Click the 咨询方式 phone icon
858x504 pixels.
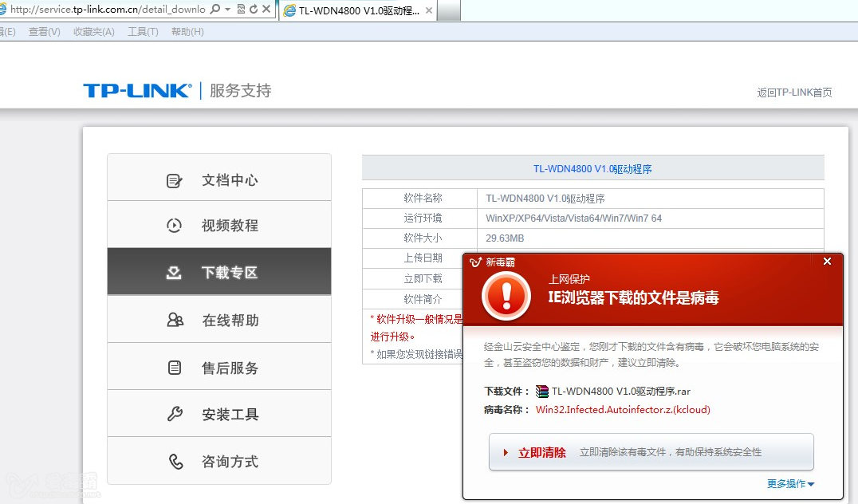(175, 461)
